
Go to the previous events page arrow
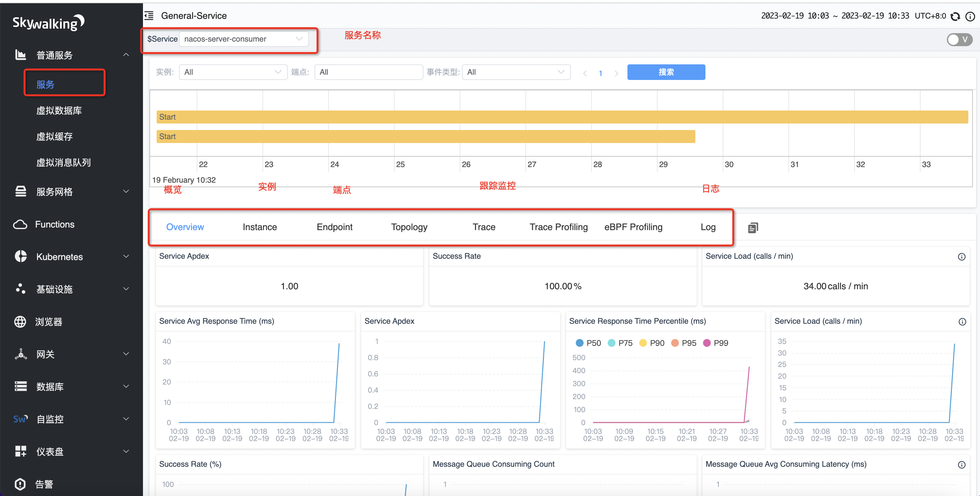tap(585, 73)
